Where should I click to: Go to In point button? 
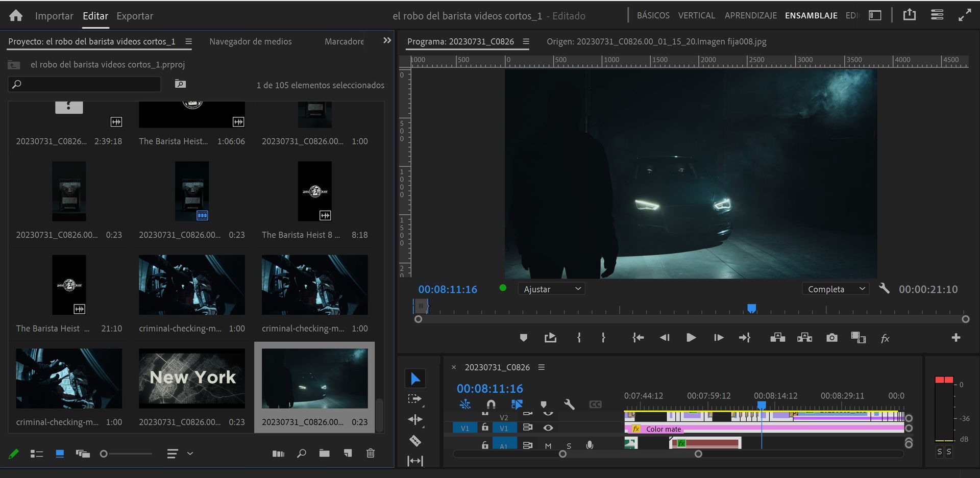coord(638,338)
